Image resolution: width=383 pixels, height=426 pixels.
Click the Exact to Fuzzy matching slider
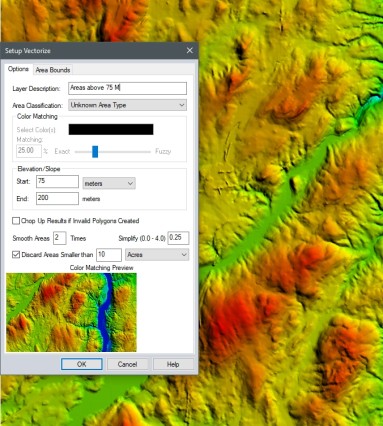pyautogui.click(x=113, y=152)
